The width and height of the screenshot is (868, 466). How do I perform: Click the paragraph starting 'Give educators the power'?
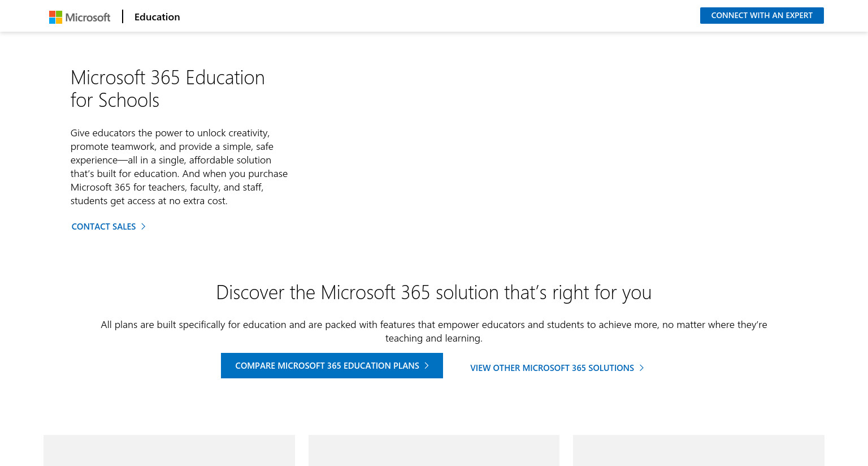coord(179,167)
